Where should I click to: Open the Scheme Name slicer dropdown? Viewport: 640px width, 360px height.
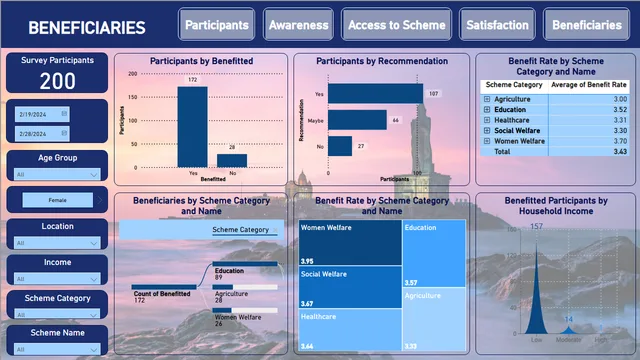(x=57, y=349)
